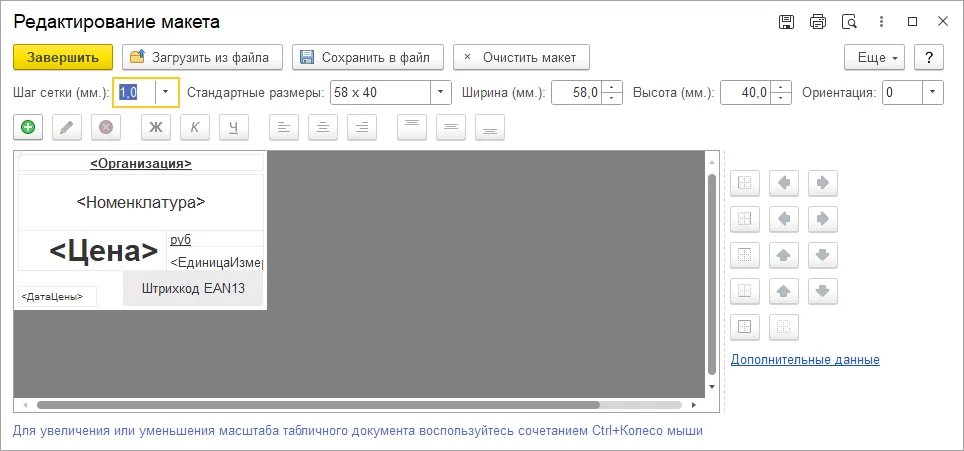The image size is (964, 451).
Task: Toggle bold formatting Ж button
Action: (x=156, y=127)
